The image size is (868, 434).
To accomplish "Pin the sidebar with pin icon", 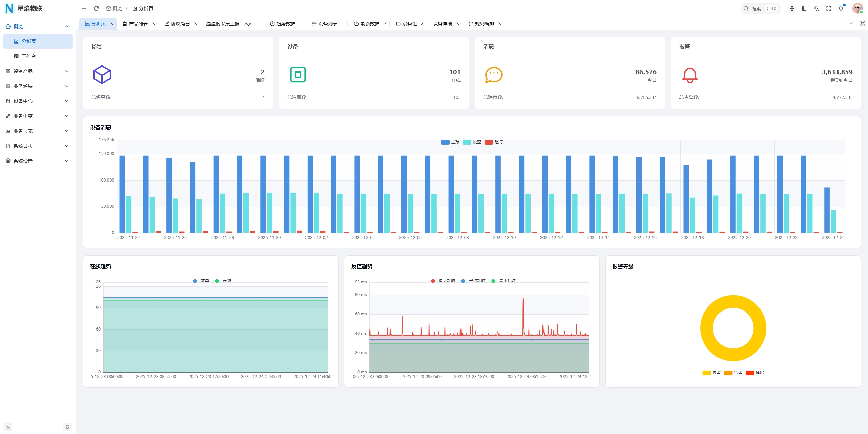I will (67, 427).
